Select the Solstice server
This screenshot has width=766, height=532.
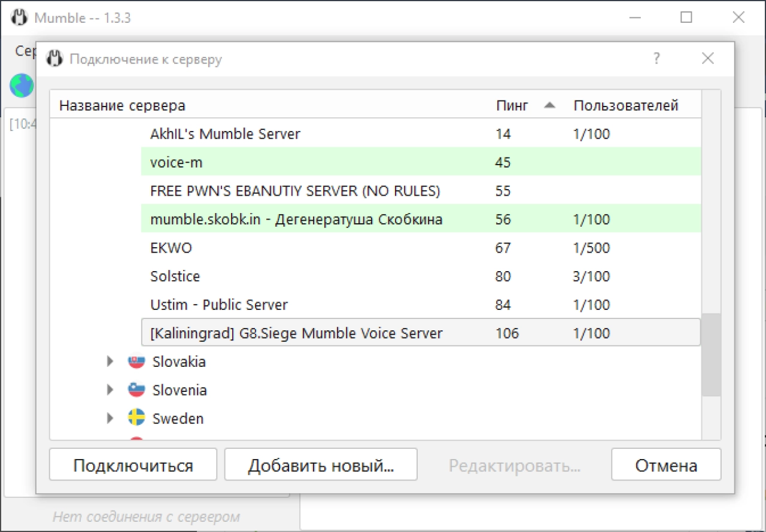pos(421,276)
